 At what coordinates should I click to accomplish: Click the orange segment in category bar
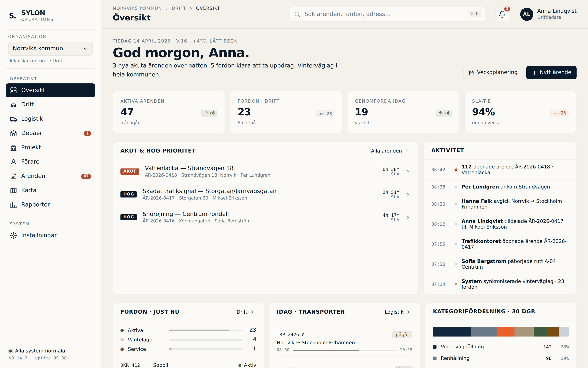(506, 332)
